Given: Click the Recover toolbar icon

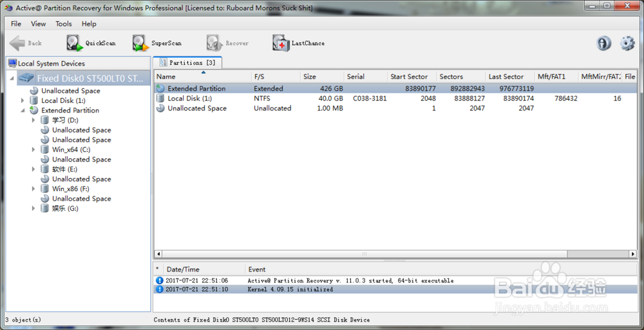Looking at the screenshot, I should [214, 43].
